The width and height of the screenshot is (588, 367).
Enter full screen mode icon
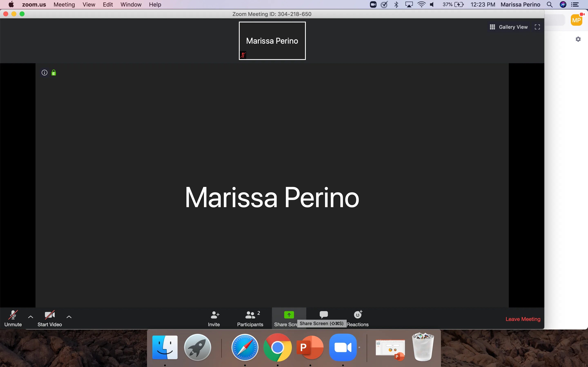(x=537, y=27)
